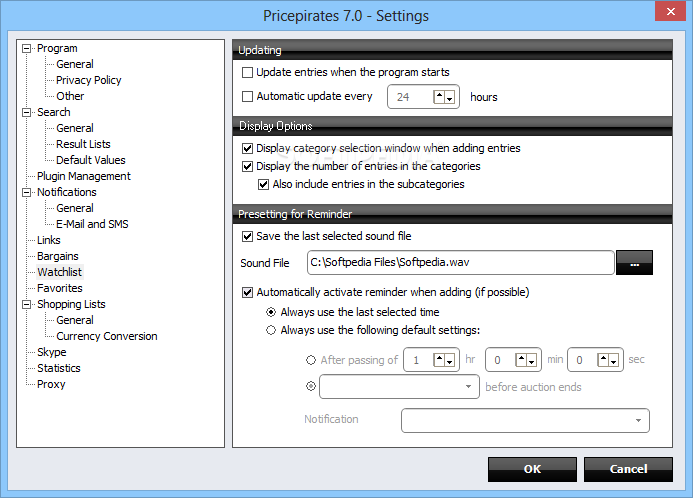
Task: Select the Shopping Lists tree node label
Action: tap(71, 304)
